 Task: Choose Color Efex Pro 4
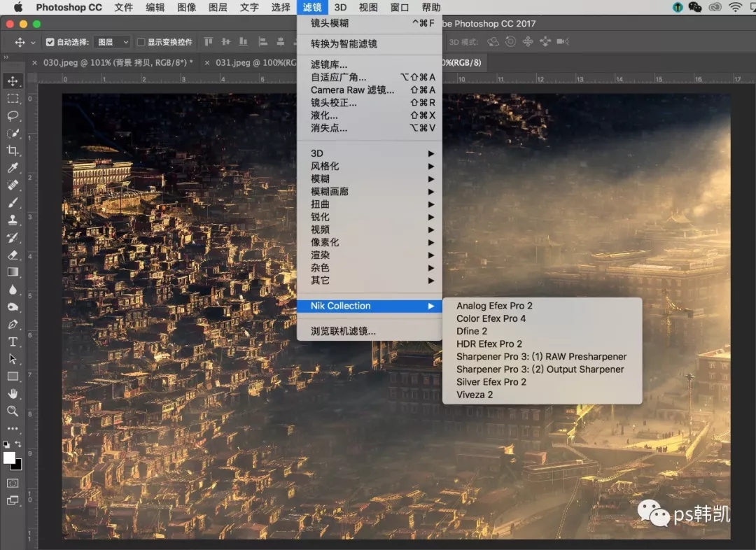click(x=542, y=318)
